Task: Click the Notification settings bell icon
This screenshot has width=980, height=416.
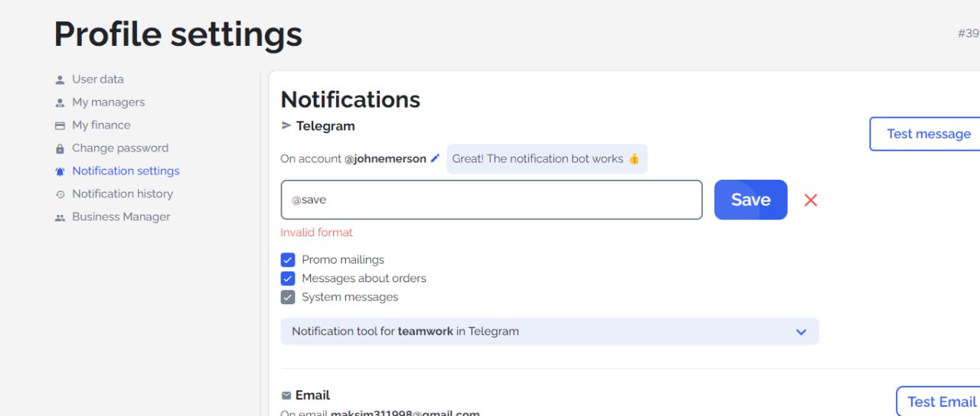Action: pyautogui.click(x=60, y=171)
